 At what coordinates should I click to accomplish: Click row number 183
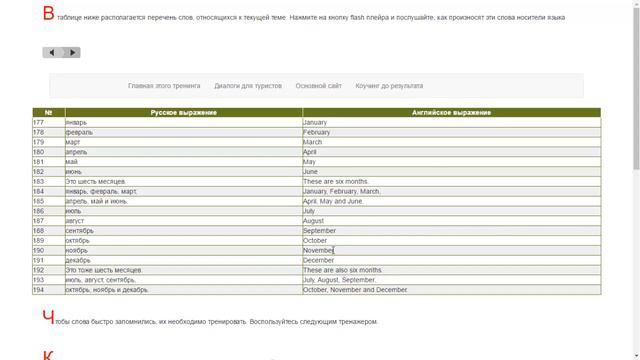click(38, 182)
